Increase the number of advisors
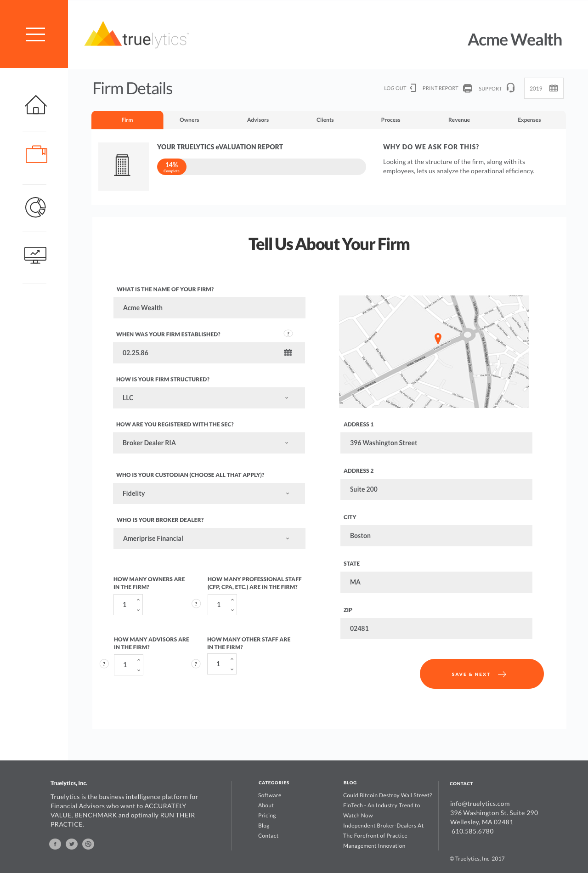This screenshot has width=588, height=873. click(x=139, y=660)
